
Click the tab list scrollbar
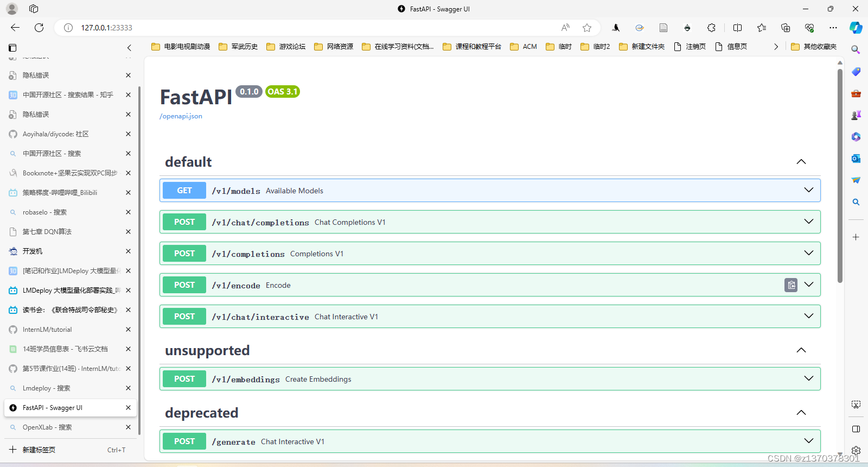click(139, 261)
